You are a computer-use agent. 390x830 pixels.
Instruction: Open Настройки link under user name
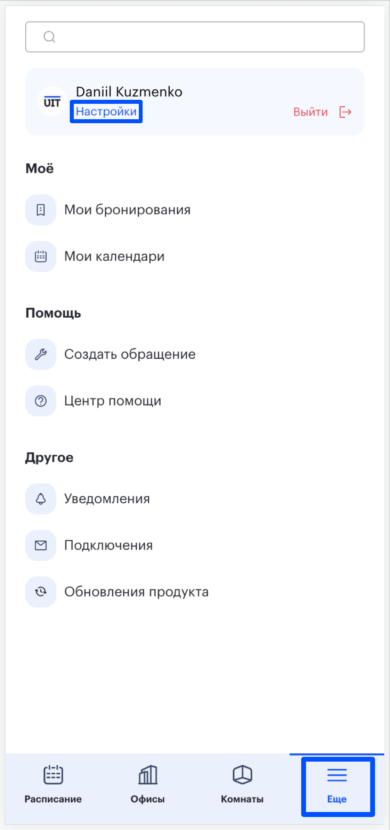(106, 112)
